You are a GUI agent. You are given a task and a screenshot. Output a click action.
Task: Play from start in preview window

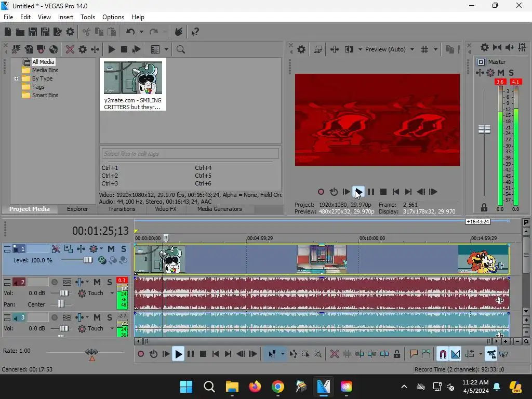pyautogui.click(x=345, y=192)
